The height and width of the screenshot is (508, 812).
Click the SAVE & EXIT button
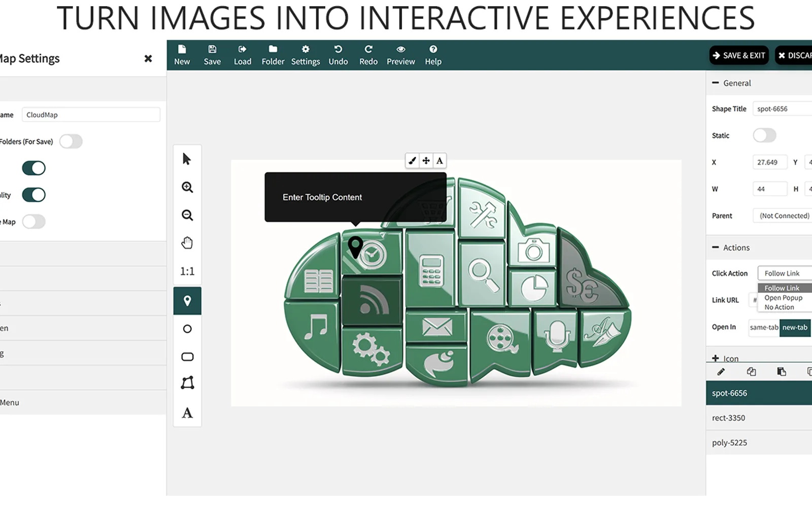click(739, 55)
